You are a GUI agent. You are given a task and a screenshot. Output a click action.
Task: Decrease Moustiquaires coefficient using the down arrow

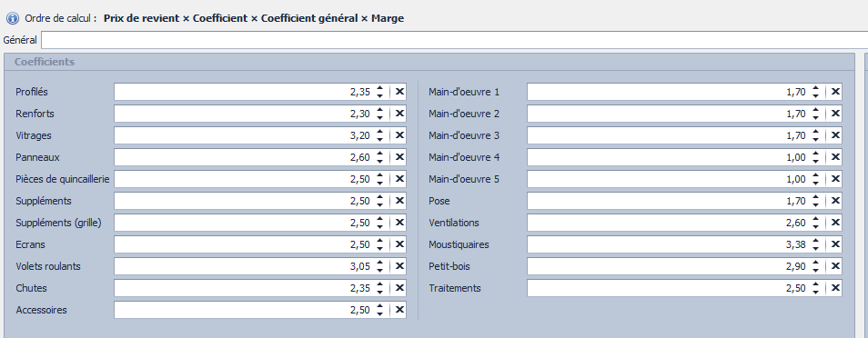815,248
